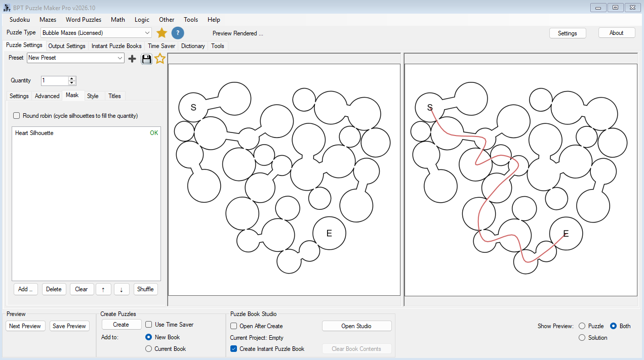Image resolution: width=644 pixels, height=360 pixels.
Task: Click the About button
Action: (617, 33)
